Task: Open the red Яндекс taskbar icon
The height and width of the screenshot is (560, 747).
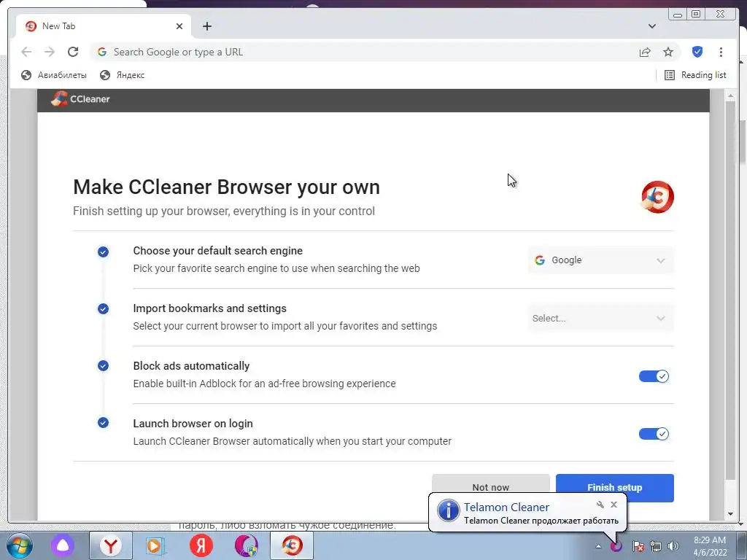Action: [x=201, y=545]
